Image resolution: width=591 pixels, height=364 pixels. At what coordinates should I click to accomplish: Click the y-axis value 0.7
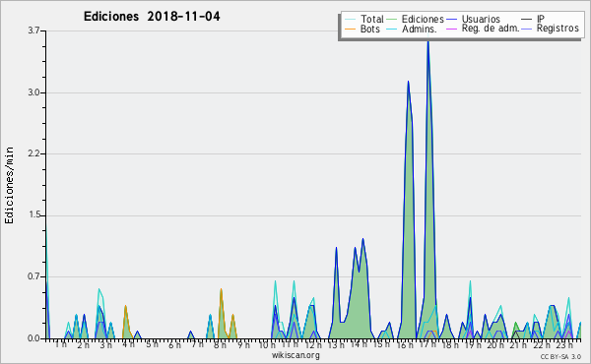34,277
